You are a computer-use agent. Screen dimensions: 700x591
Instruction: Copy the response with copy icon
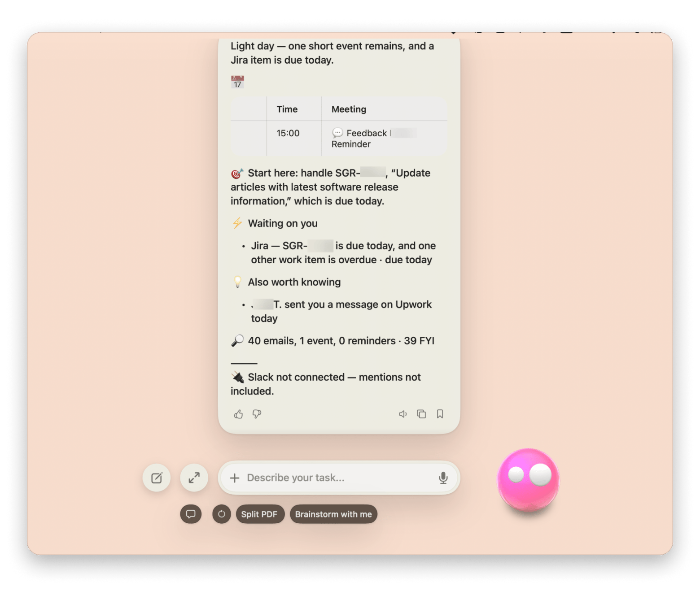pos(421,414)
